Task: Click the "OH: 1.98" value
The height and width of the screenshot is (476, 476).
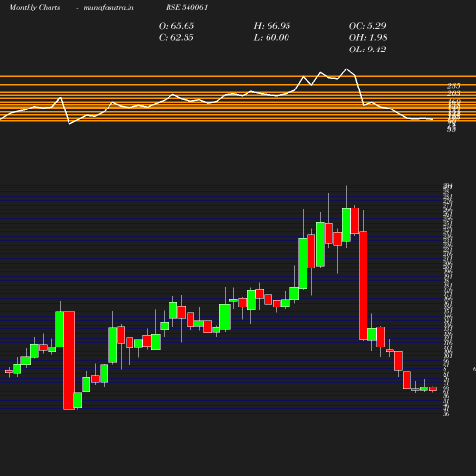Action: click(x=367, y=38)
